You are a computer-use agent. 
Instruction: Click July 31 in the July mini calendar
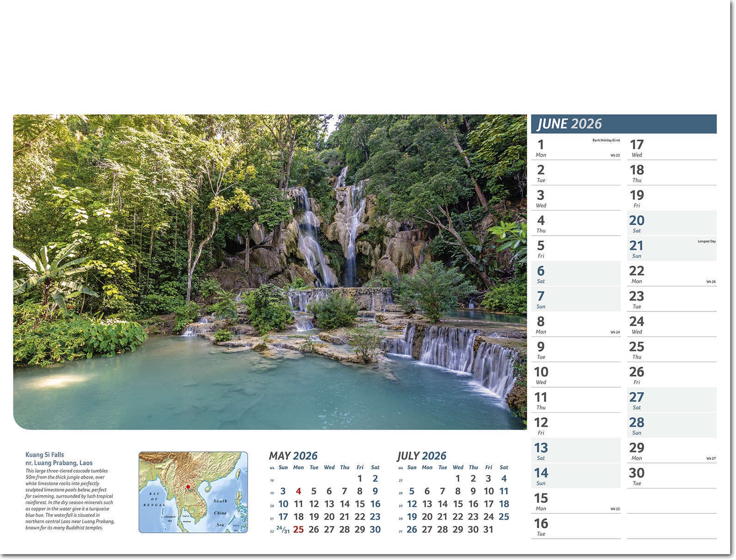pos(488,530)
